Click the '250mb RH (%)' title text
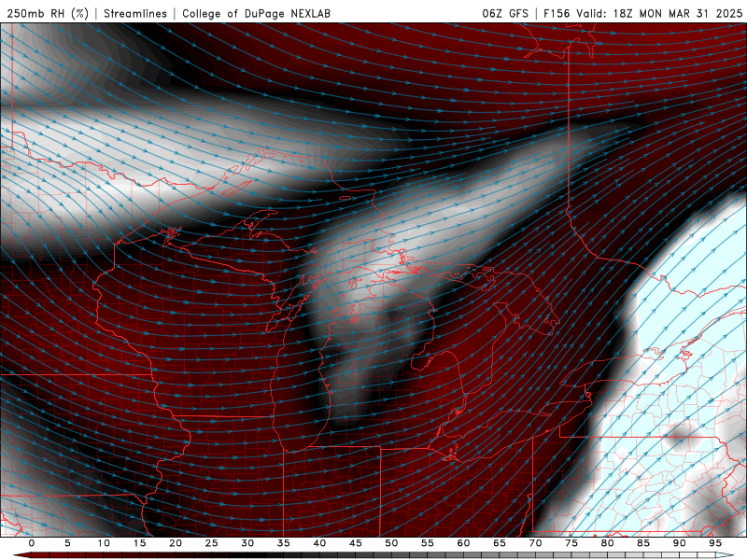Screen dimensions: 747x560 [x=48, y=13]
